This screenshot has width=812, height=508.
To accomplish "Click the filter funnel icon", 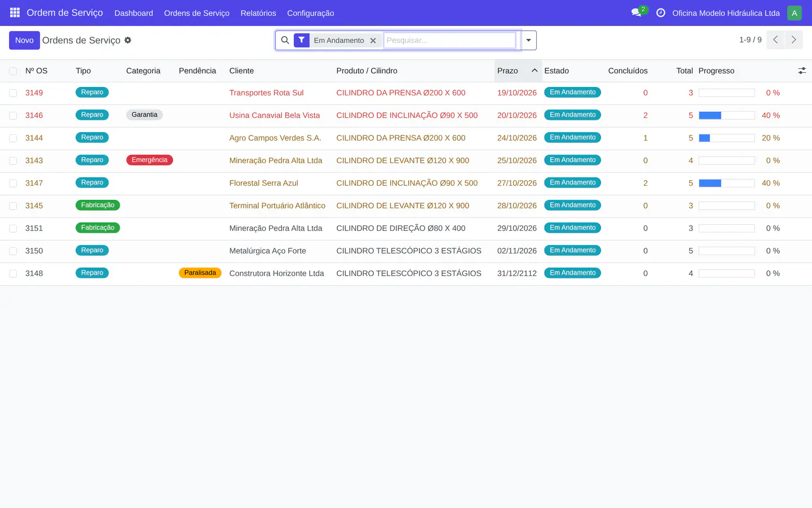I will click(302, 40).
